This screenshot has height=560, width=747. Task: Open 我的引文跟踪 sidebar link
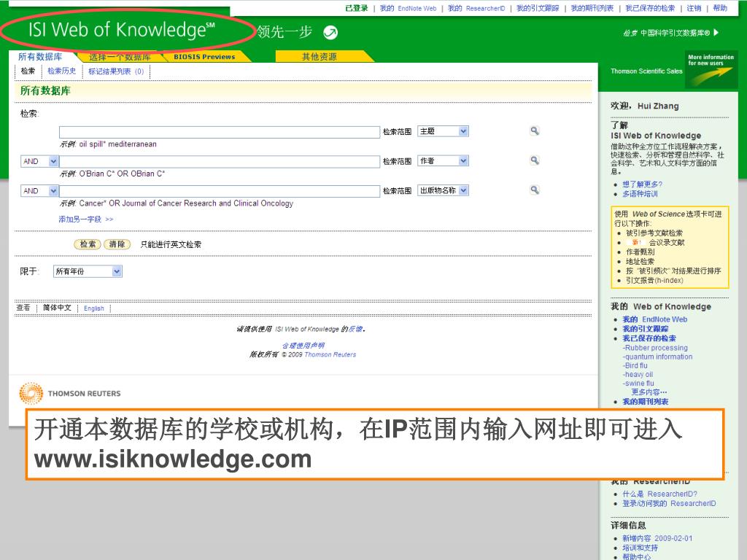(646, 329)
